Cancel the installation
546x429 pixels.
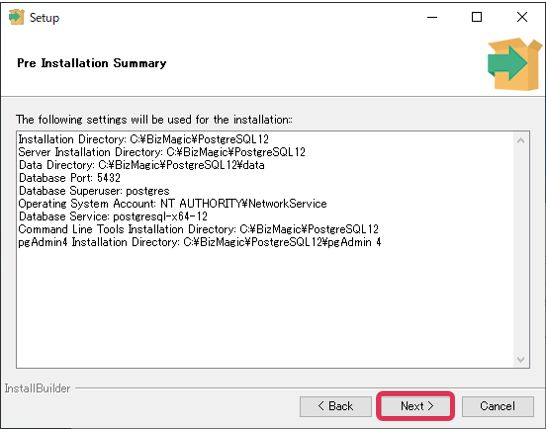point(498,406)
